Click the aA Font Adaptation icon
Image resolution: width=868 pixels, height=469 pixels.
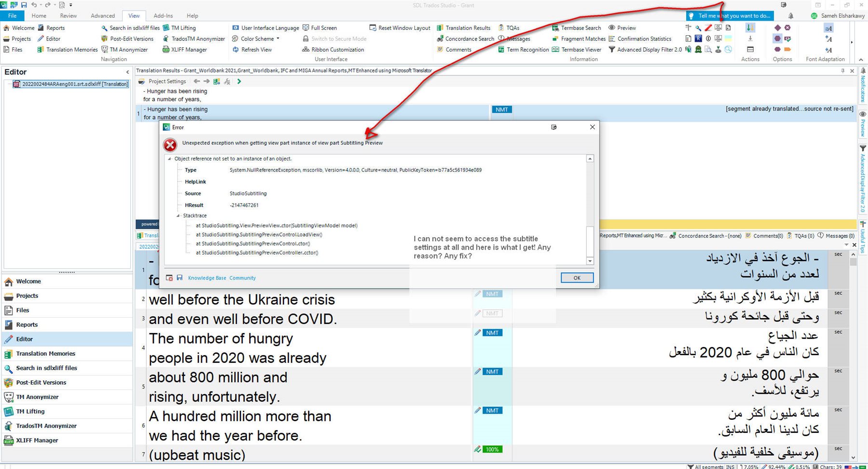point(828,28)
